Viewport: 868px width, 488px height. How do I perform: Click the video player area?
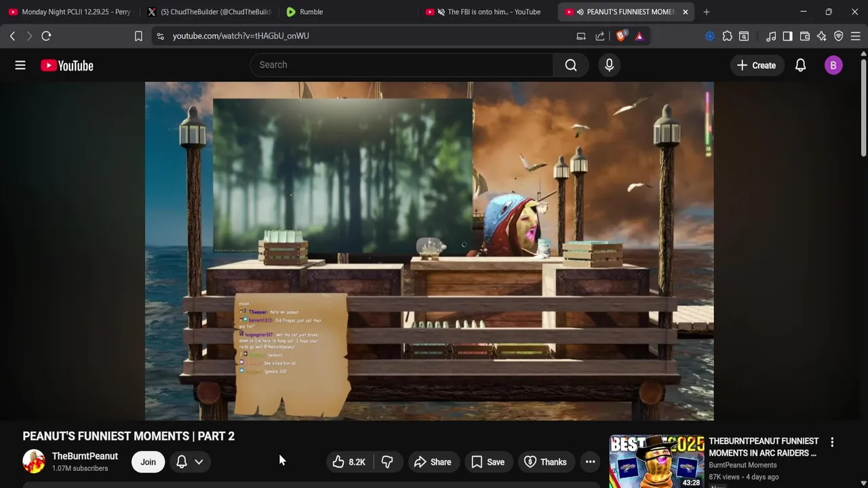click(429, 251)
